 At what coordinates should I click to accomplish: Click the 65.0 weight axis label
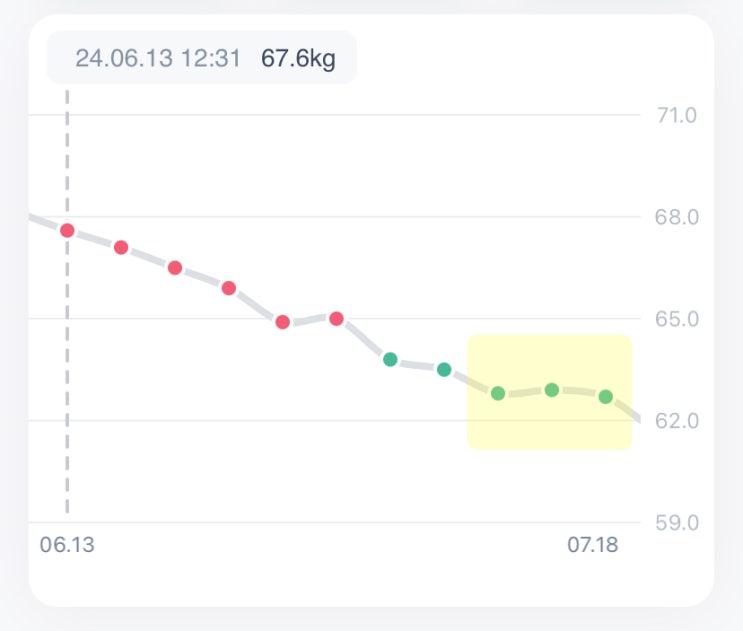(676, 319)
